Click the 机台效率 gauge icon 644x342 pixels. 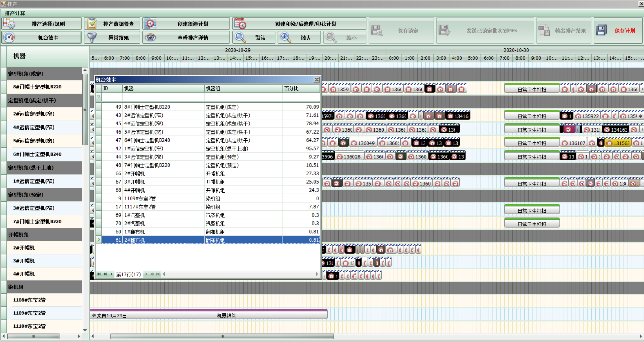[9, 37]
